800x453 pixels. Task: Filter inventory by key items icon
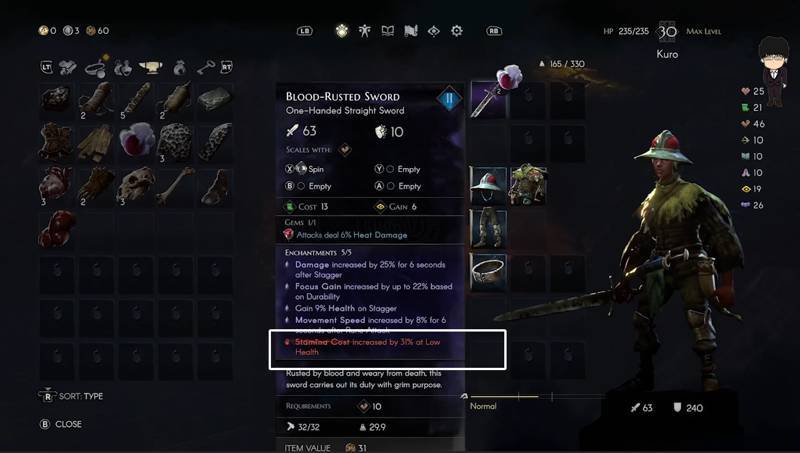206,67
